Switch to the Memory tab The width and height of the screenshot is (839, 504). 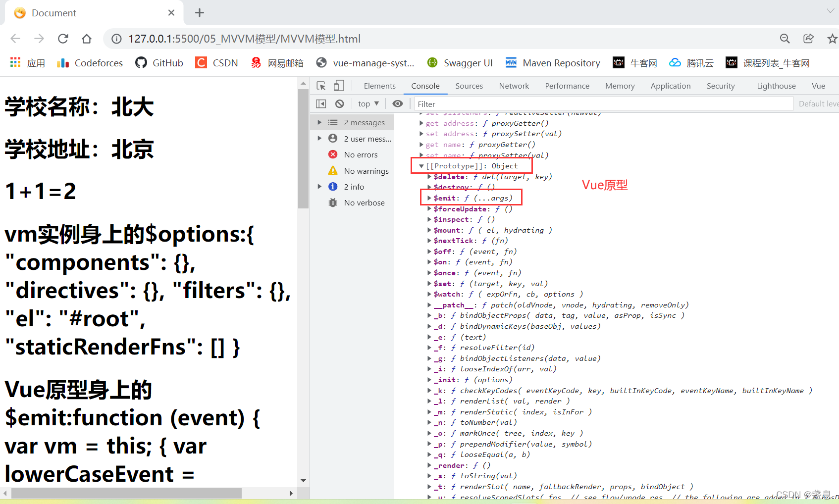(x=620, y=86)
